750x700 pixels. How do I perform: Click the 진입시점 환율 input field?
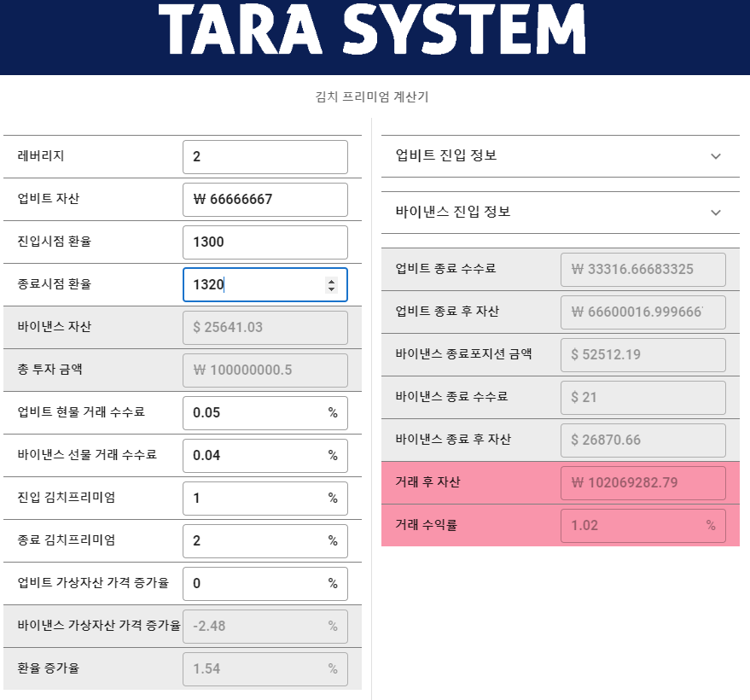pyautogui.click(x=265, y=242)
